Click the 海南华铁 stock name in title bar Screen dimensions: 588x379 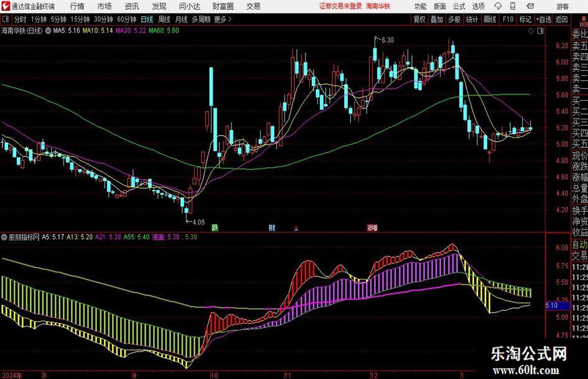(x=378, y=6)
